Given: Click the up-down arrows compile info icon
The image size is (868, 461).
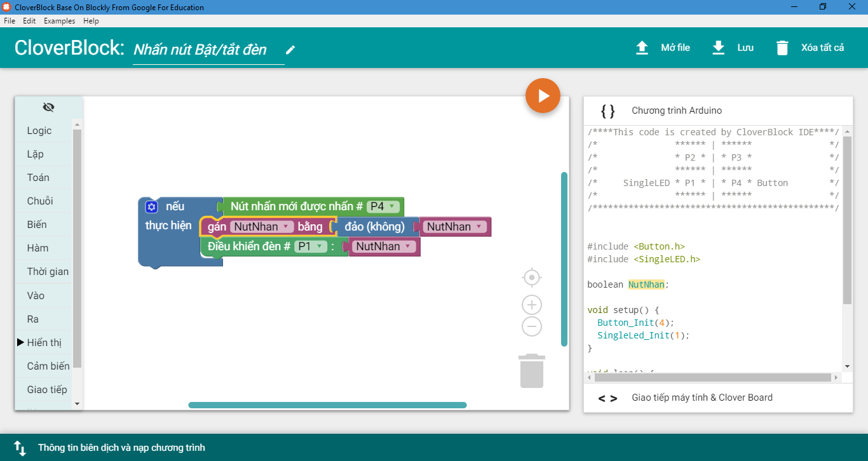Looking at the screenshot, I should click(20, 448).
